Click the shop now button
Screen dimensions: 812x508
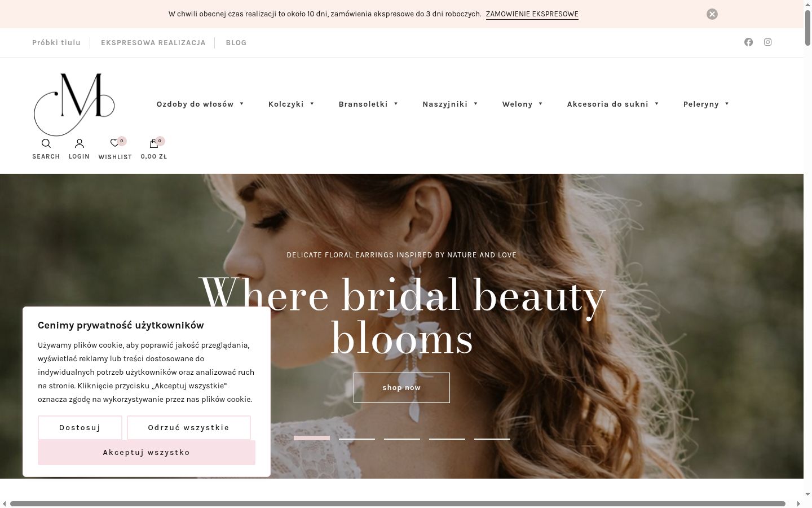401,388
